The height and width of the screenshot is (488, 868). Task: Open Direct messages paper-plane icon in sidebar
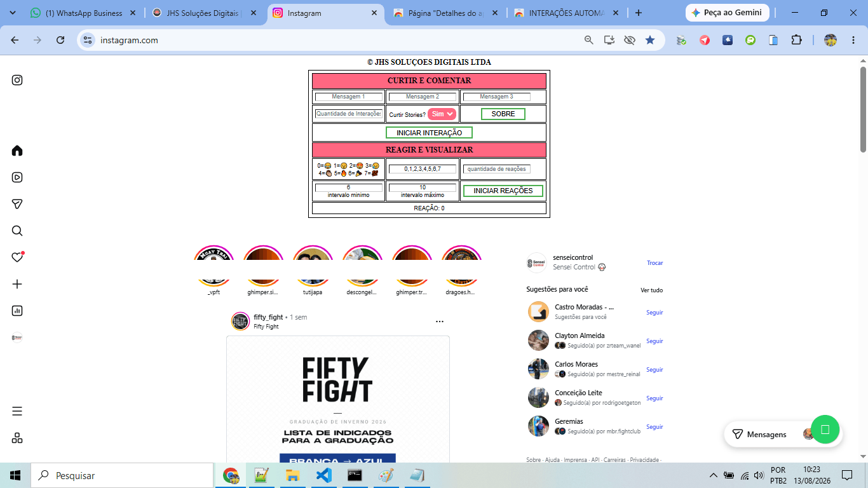pyautogui.click(x=17, y=204)
